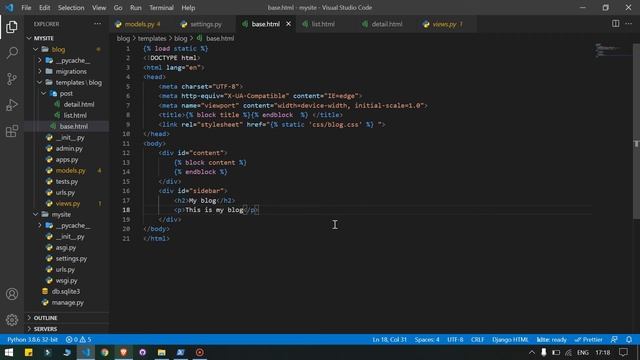The height and width of the screenshot is (360, 640).
Task: Open tests.py in explorer tree
Action: coord(67,181)
